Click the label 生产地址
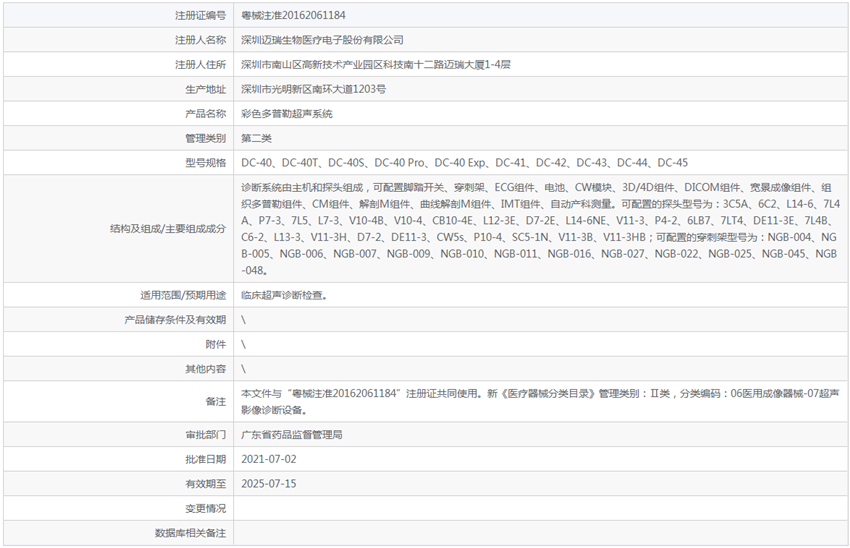850x548 pixels. [205, 89]
